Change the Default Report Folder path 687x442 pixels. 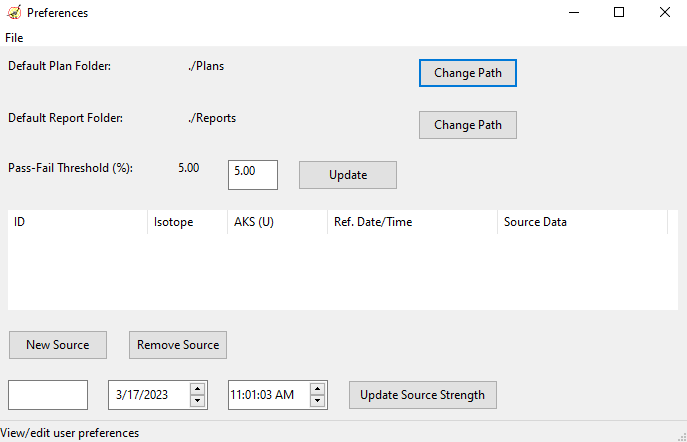pyautogui.click(x=467, y=125)
